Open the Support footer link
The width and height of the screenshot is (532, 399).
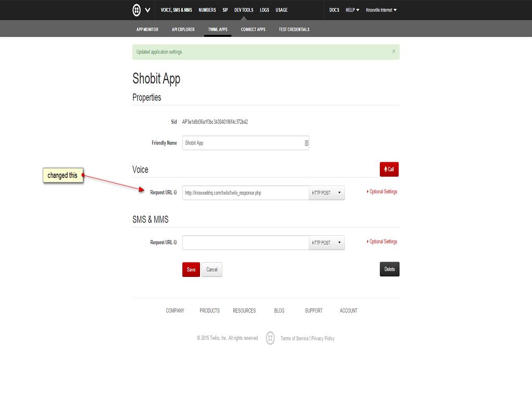pos(313,311)
